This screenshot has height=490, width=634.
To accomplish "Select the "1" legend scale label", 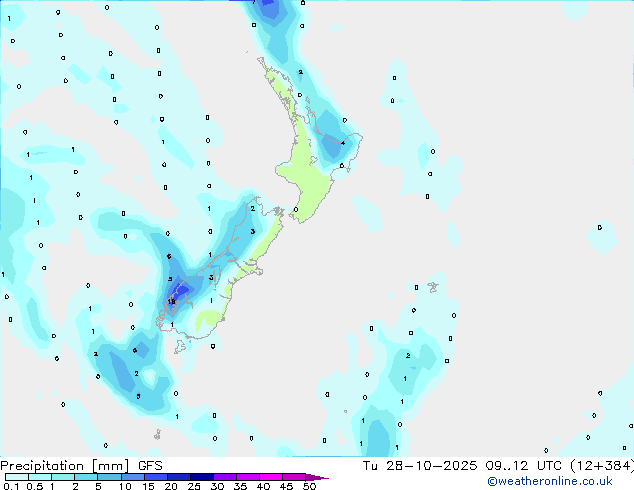I will [52, 486].
